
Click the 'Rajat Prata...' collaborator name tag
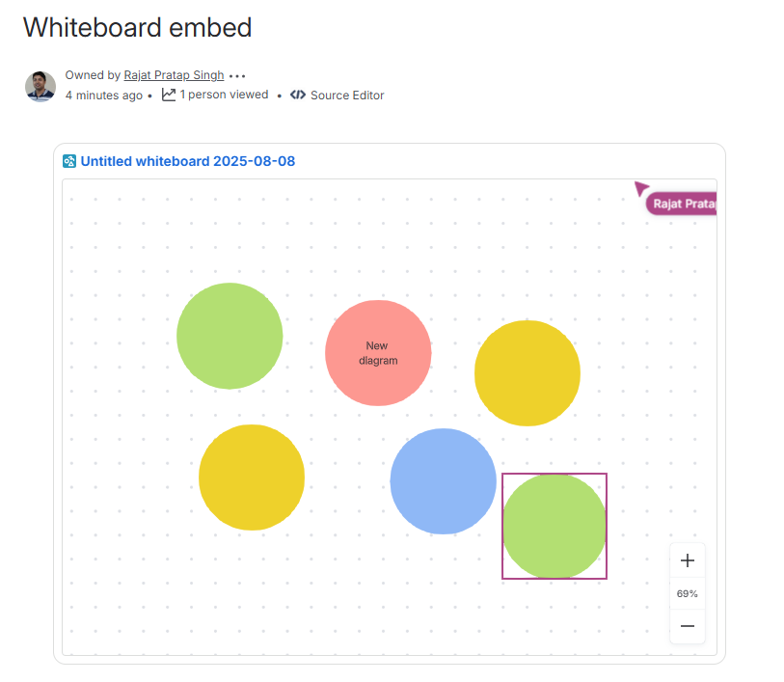coord(682,203)
